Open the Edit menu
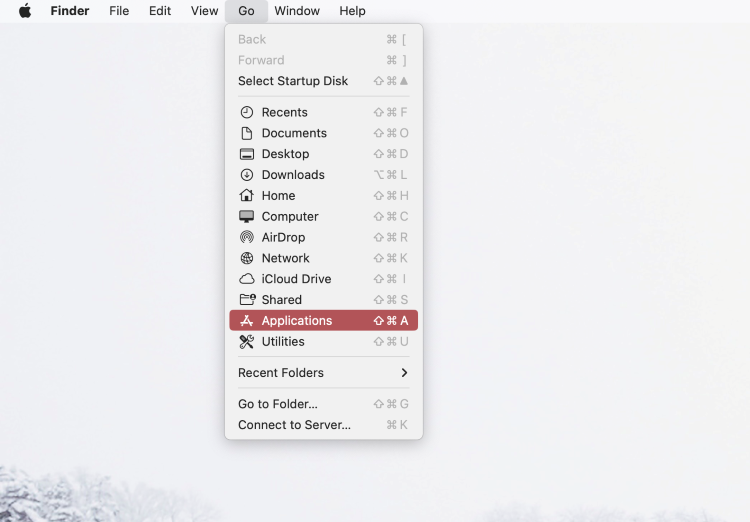The image size is (750, 522). 160,11
